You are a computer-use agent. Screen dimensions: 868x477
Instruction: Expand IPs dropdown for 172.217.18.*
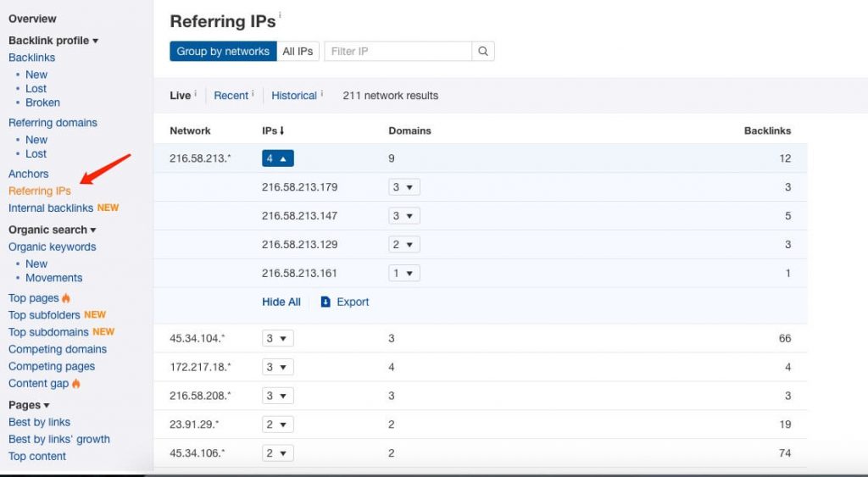click(x=278, y=367)
